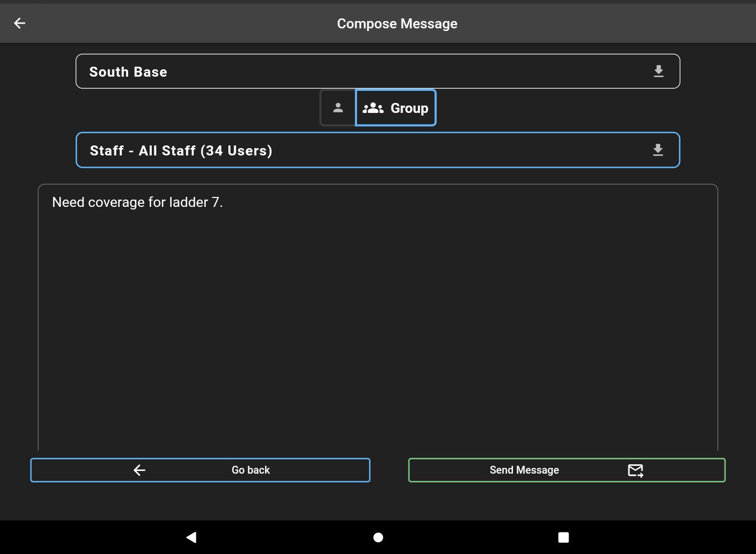Select the Group recipient toggle
The image size is (756, 554).
(x=396, y=108)
